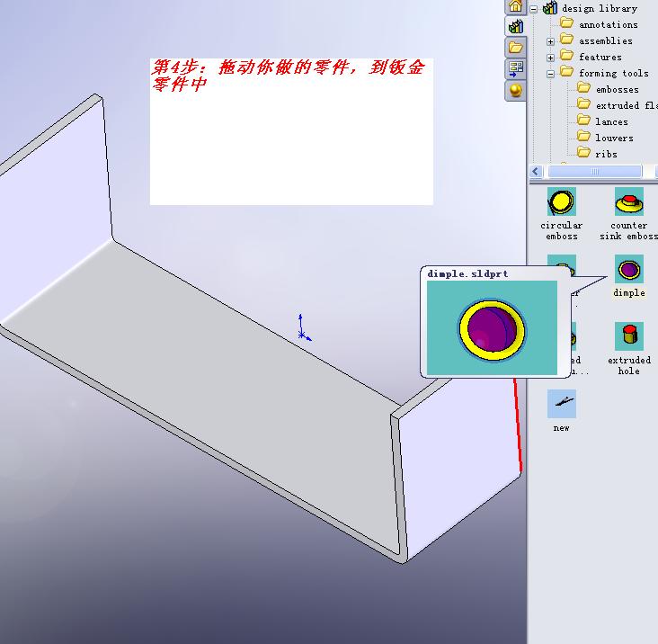Open the lances folder
Viewport: 658px width, 644px height.
click(611, 121)
